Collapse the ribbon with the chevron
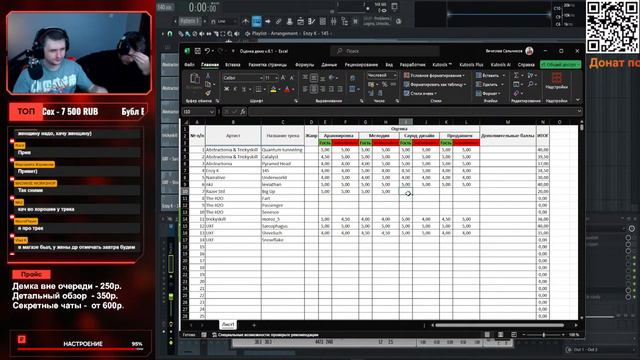Image resolution: width=640 pixels, height=360 pixels. [x=578, y=100]
